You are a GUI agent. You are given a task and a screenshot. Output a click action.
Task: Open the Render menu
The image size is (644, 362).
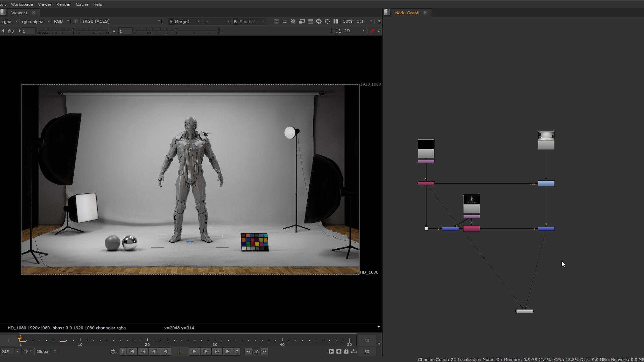[x=63, y=4]
